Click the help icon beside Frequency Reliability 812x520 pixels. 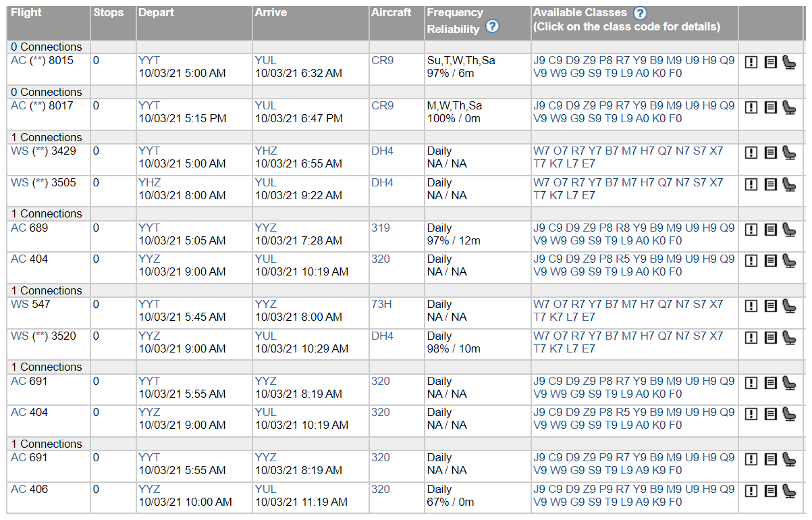[492, 26]
